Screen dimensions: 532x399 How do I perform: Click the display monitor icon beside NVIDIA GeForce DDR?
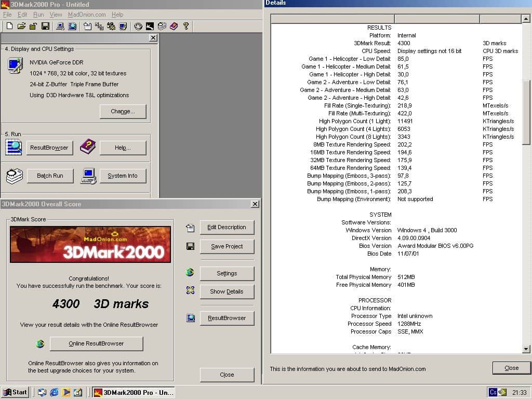click(15, 65)
